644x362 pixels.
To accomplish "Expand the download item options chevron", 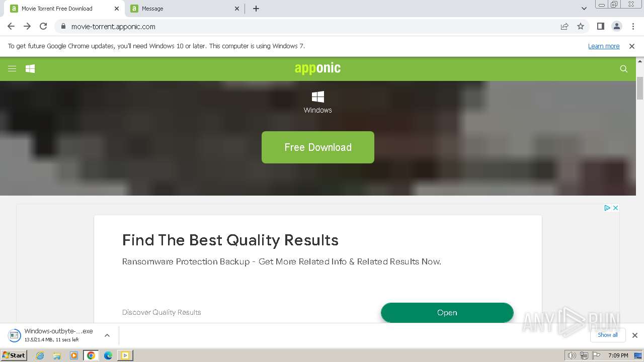I will click(107, 335).
